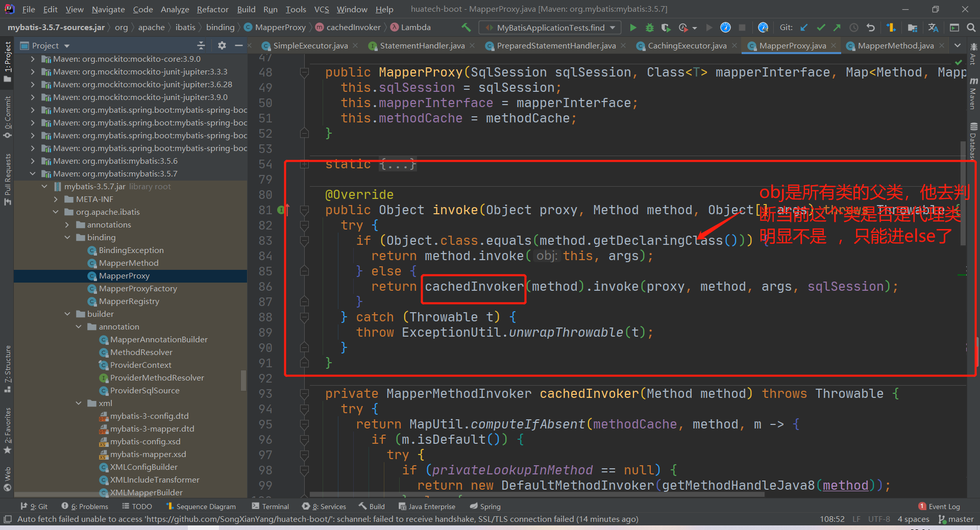Run with coverage shield icon

point(666,28)
